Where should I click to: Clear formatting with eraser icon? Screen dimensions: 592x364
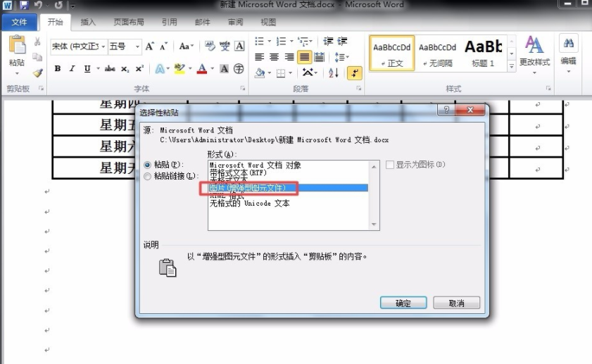point(210,46)
